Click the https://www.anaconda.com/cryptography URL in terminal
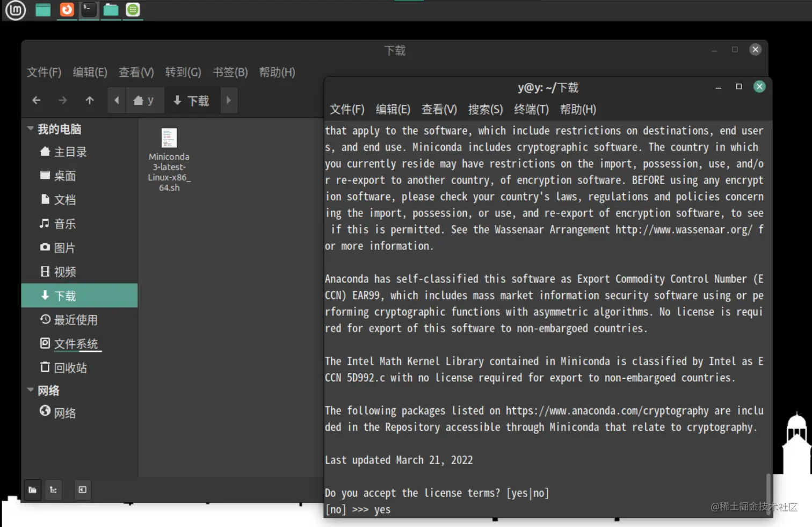 click(x=607, y=411)
